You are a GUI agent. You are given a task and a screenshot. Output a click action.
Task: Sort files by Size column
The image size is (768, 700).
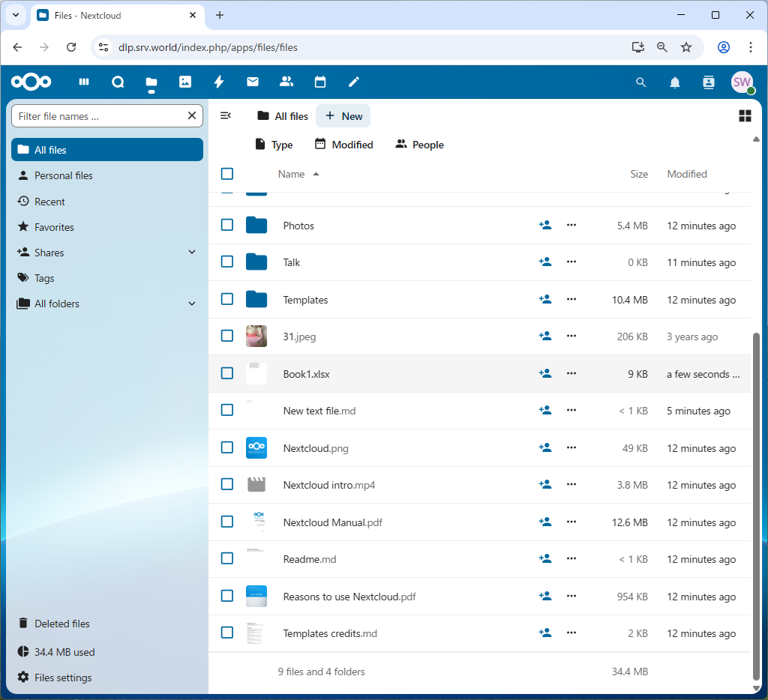pos(639,175)
